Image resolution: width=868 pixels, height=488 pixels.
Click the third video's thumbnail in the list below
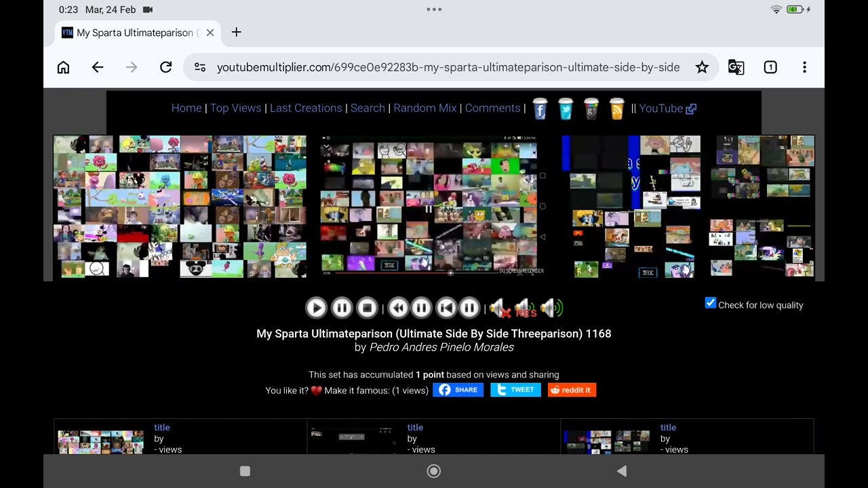tap(608, 442)
